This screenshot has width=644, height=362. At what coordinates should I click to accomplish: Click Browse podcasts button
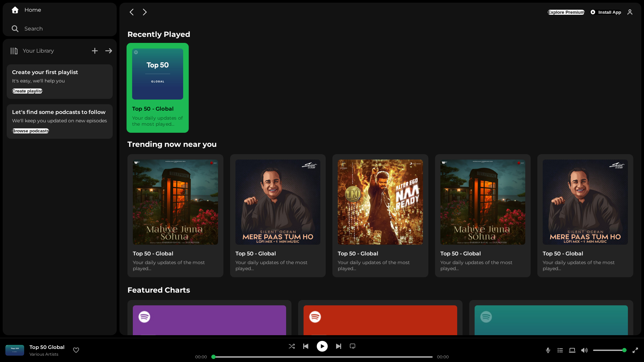(x=31, y=131)
